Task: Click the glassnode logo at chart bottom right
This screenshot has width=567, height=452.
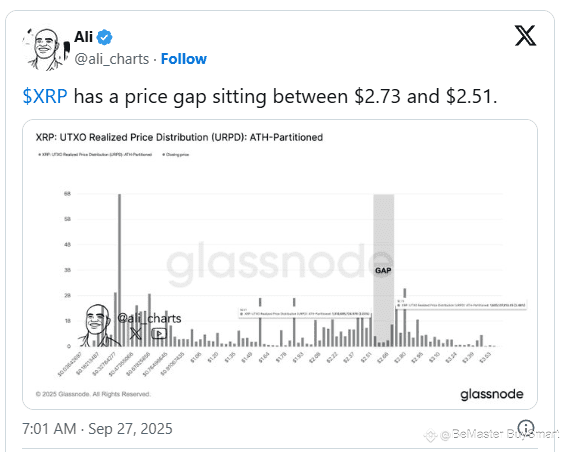Action: click(x=491, y=394)
